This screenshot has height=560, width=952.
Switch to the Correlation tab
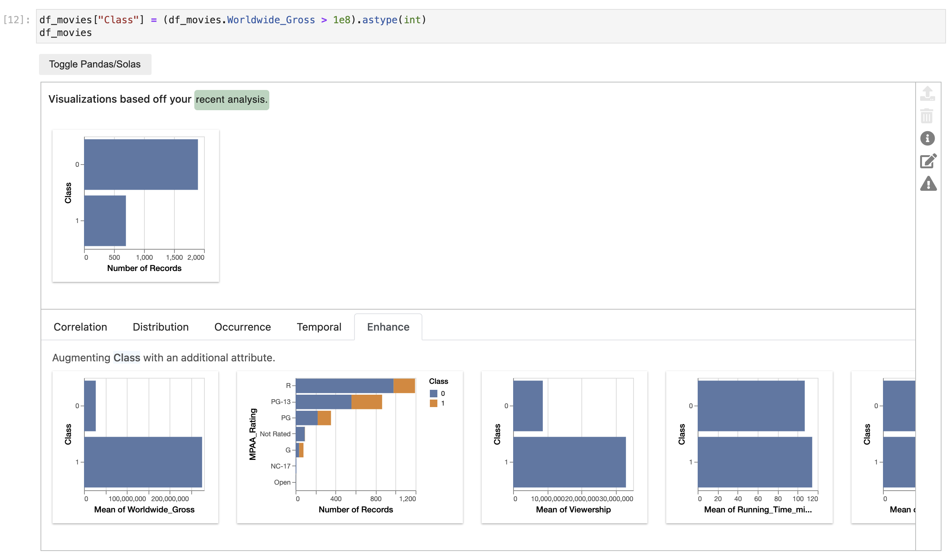(81, 327)
